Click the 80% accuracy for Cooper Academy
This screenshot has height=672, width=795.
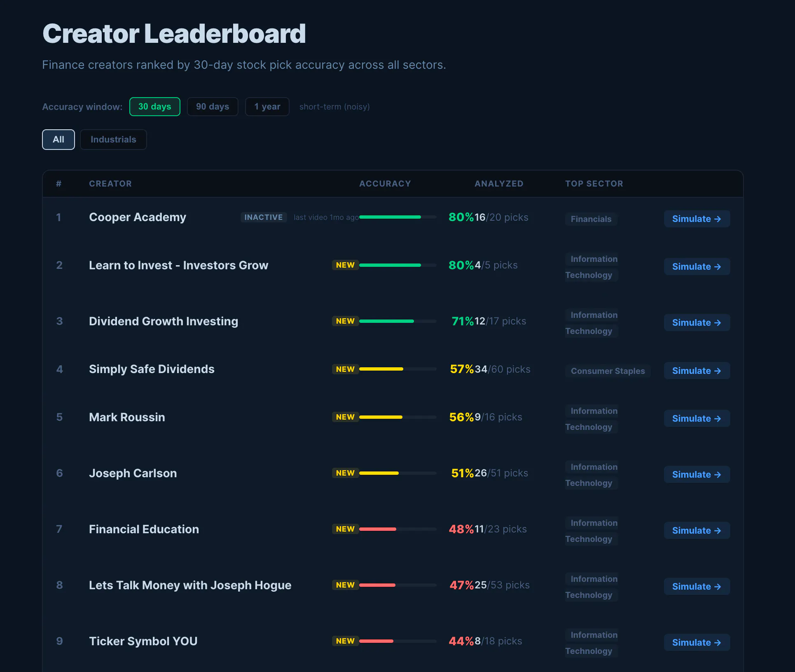point(461,217)
